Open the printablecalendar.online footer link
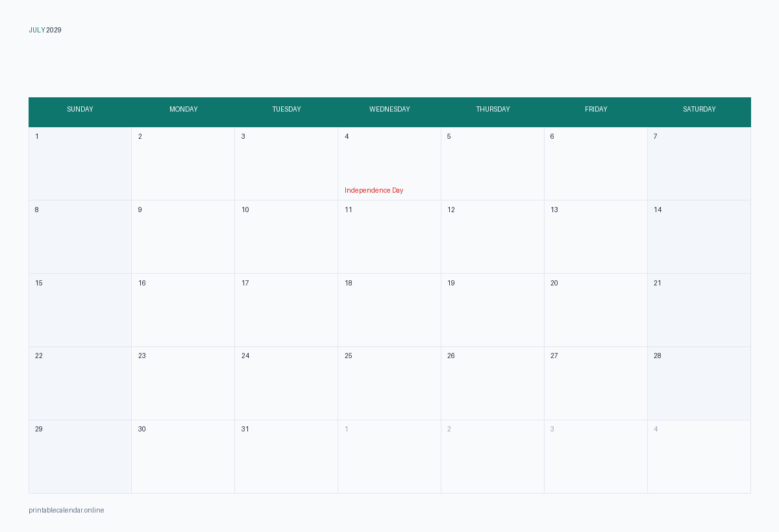This screenshot has height=532, width=779. click(x=66, y=510)
